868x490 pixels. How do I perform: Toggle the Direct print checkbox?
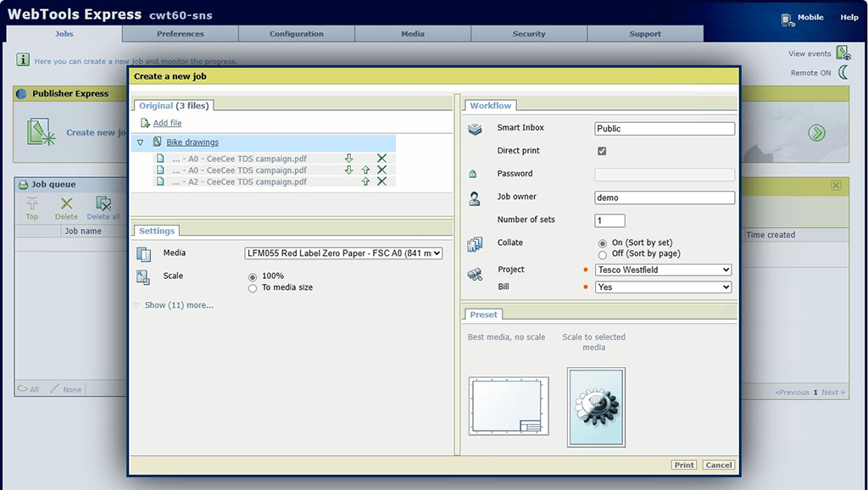pyautogui.click(x=602, y=151)
